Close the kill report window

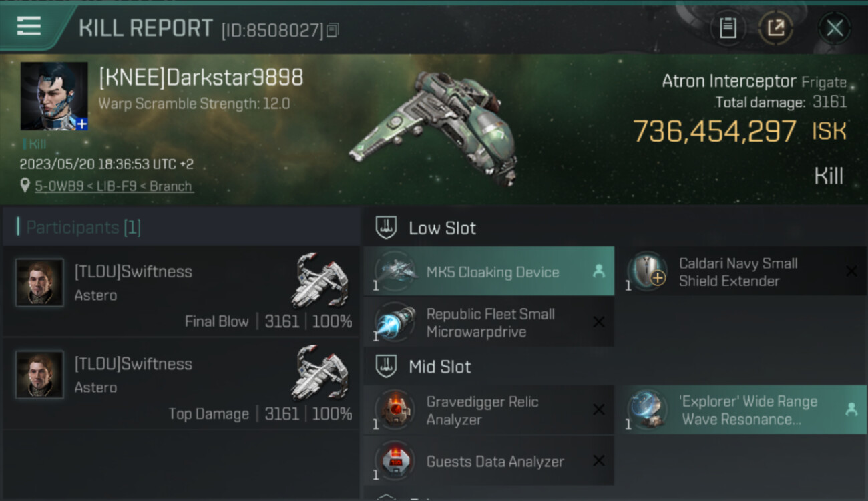[x=834, y=28]
